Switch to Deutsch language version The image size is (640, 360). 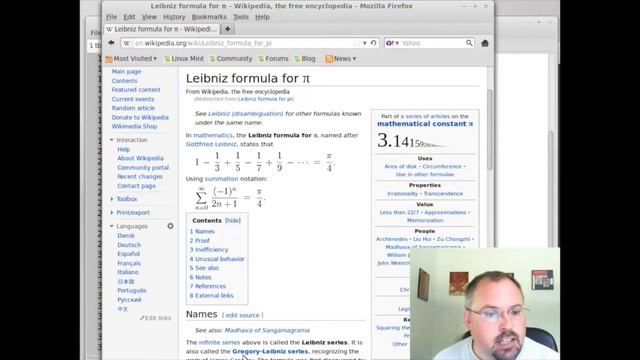[129, 245]
